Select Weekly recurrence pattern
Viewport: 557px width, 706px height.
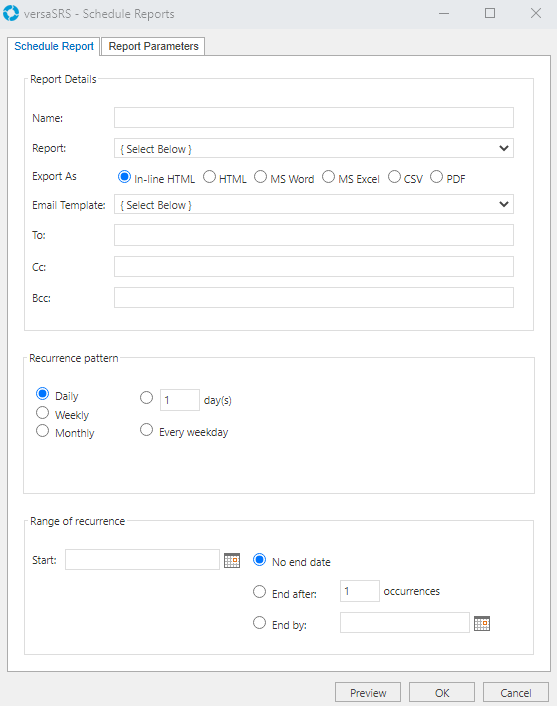(x=42, y=412)
